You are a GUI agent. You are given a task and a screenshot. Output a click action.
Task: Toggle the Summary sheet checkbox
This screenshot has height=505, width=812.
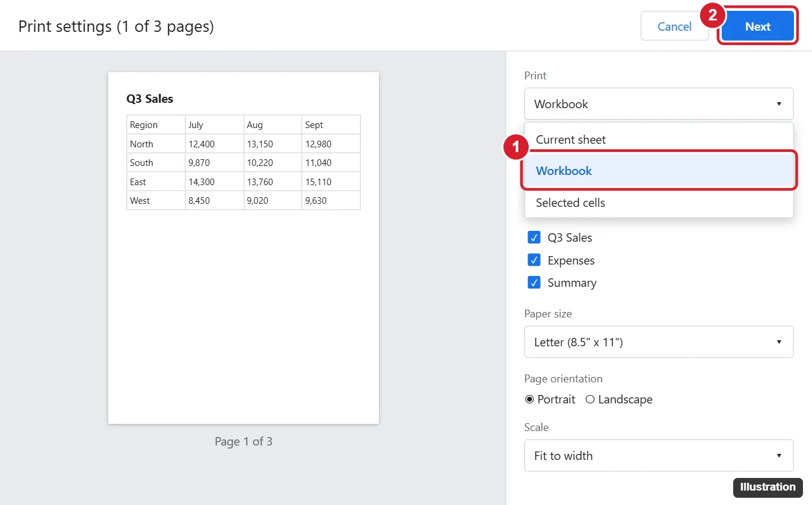[534, 283]
